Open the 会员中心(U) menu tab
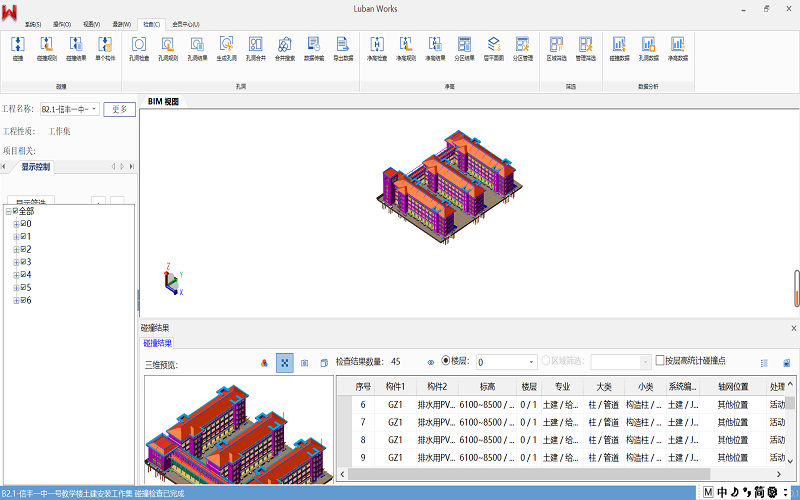 tap(186, 24)
